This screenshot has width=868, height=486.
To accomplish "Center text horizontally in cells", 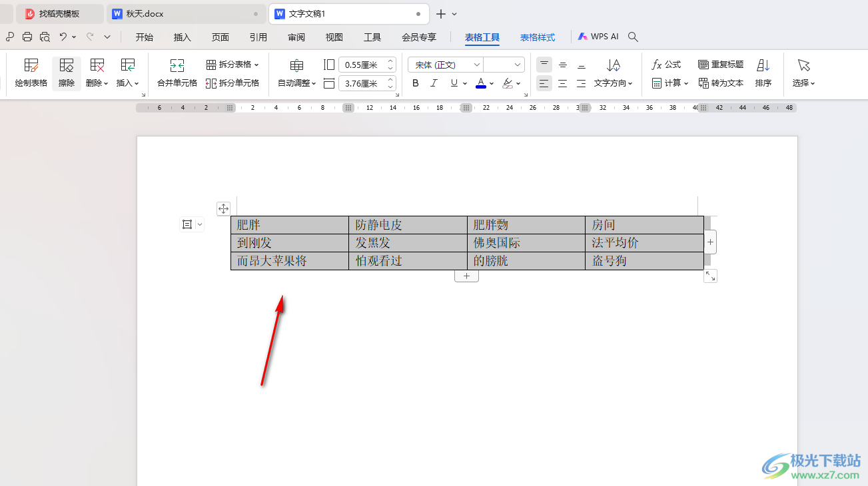I will click(563, 83).
